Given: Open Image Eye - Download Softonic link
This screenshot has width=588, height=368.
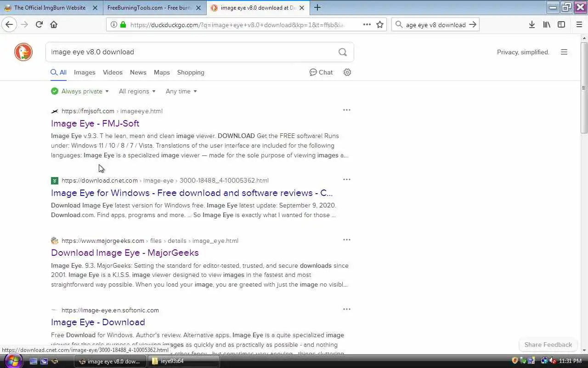Looking at the screenshot, I should 98,322.
